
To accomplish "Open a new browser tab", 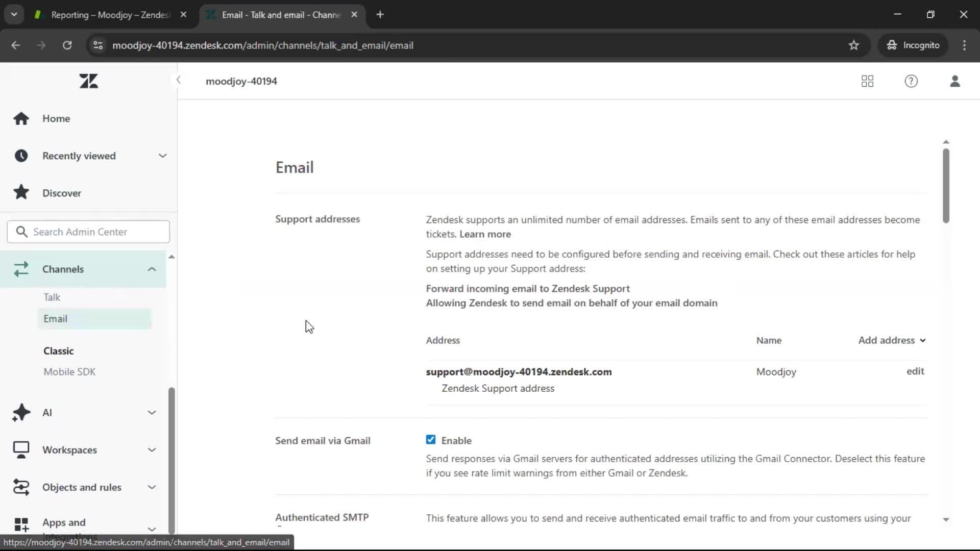I will 380,15.
